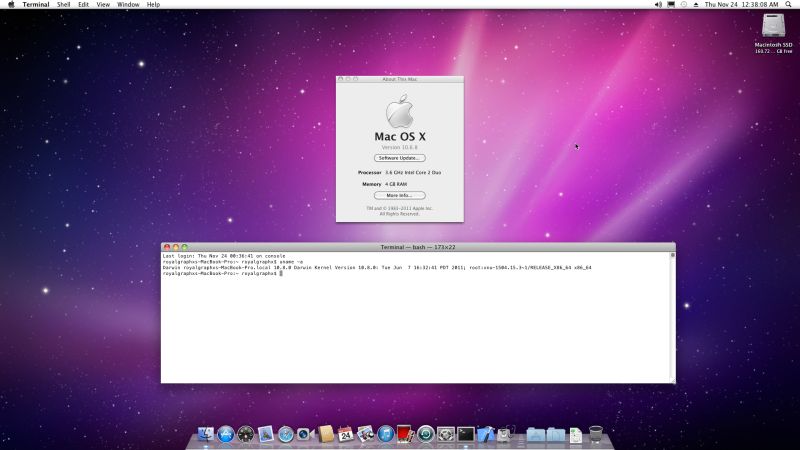Open the Edit menu
800x450 pixels.
(x=83, y=4)
